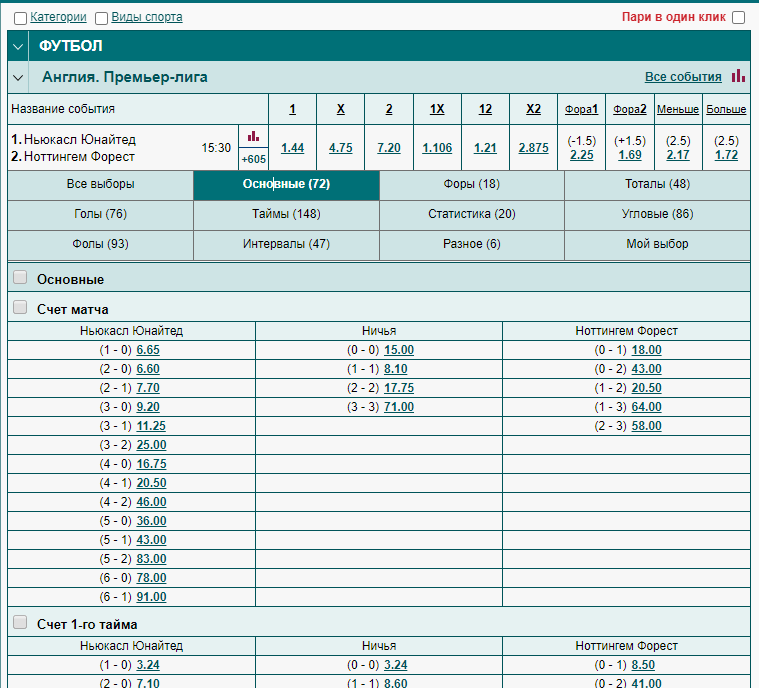Click the Больше column header
The height and width of the screenshot is (688, 759).
pos(726,109)
